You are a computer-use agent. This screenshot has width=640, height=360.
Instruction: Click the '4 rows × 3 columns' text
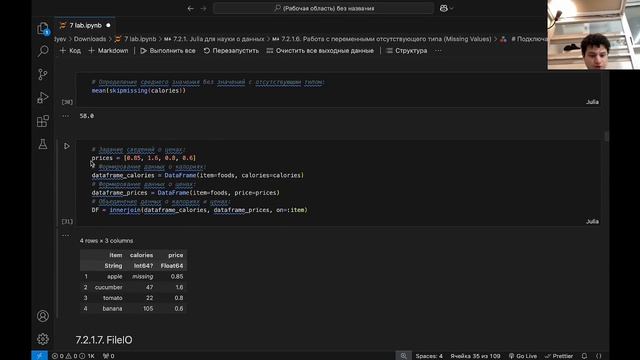pos(106,241)
